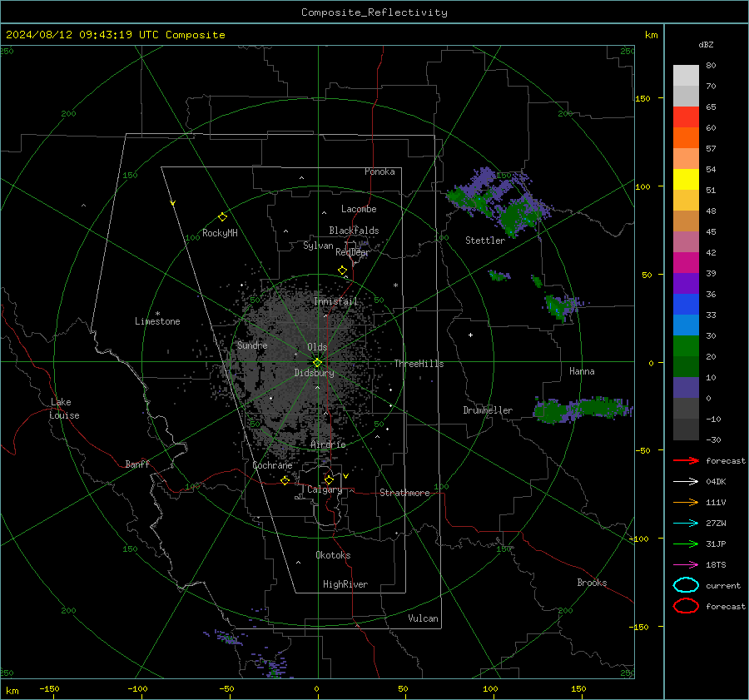Click the magenta 18TS arrow in legend
This screenshot has width=749, height=700.
pos(686,565)
